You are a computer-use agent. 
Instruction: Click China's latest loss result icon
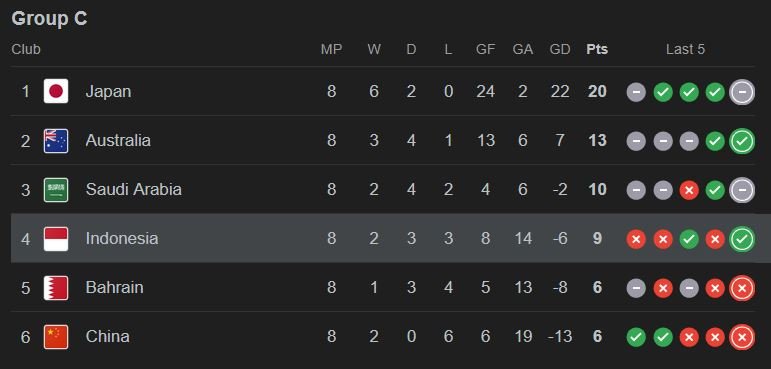[742, 338]
